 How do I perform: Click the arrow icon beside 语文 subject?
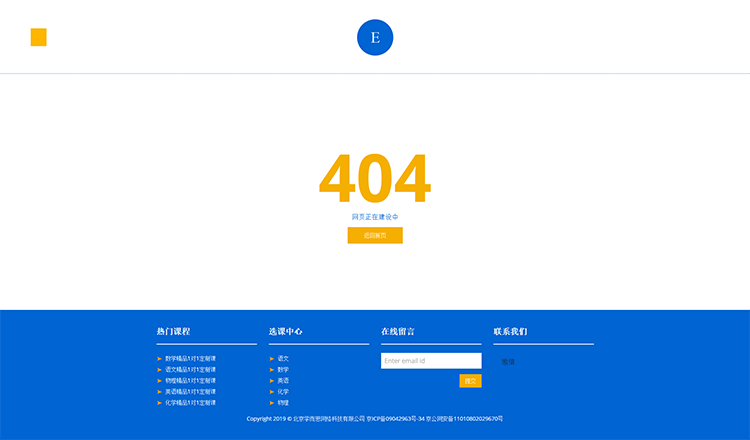click(272, 358)
